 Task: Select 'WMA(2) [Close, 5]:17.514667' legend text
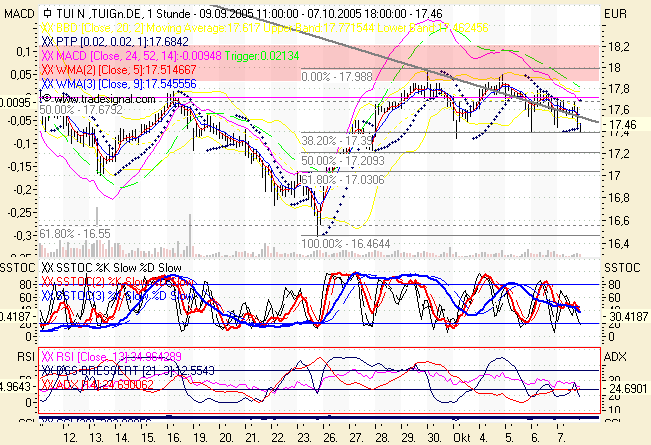click(x=126, y=69)
